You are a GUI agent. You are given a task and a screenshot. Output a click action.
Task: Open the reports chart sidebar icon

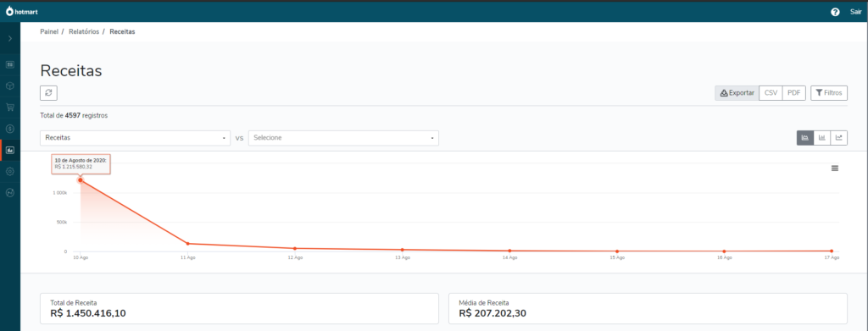click(x=10, y=150)
